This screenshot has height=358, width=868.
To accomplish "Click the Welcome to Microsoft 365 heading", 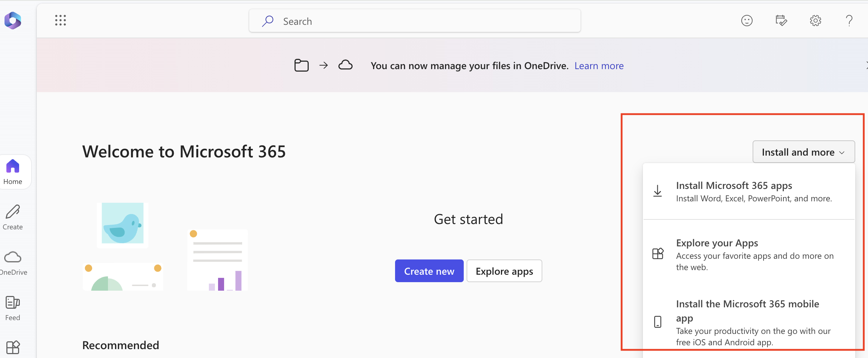I will [184, 152].
